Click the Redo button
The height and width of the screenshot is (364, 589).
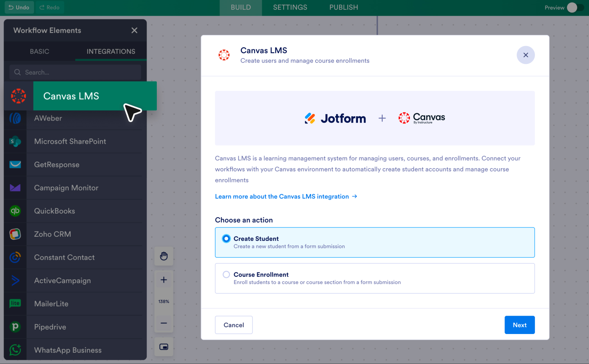coord(49,8)
